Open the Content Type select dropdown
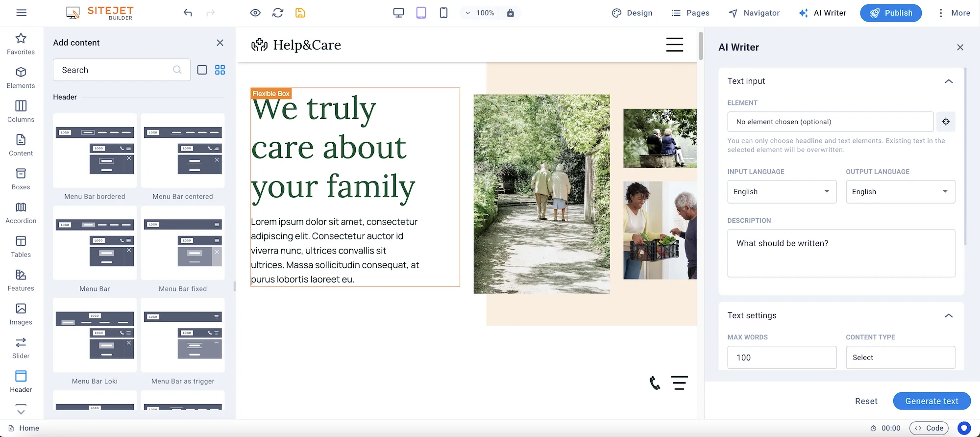The image size is (980, 437). (901, 358)
